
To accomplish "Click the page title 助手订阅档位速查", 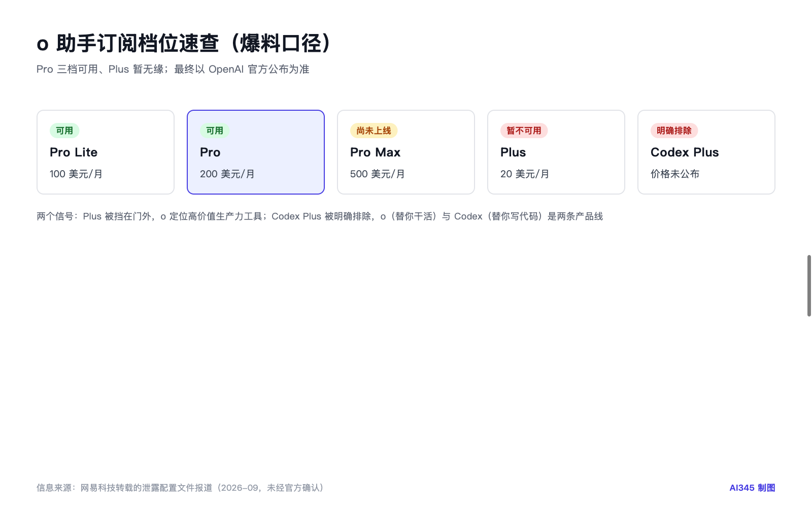I will tap(184, 43).
